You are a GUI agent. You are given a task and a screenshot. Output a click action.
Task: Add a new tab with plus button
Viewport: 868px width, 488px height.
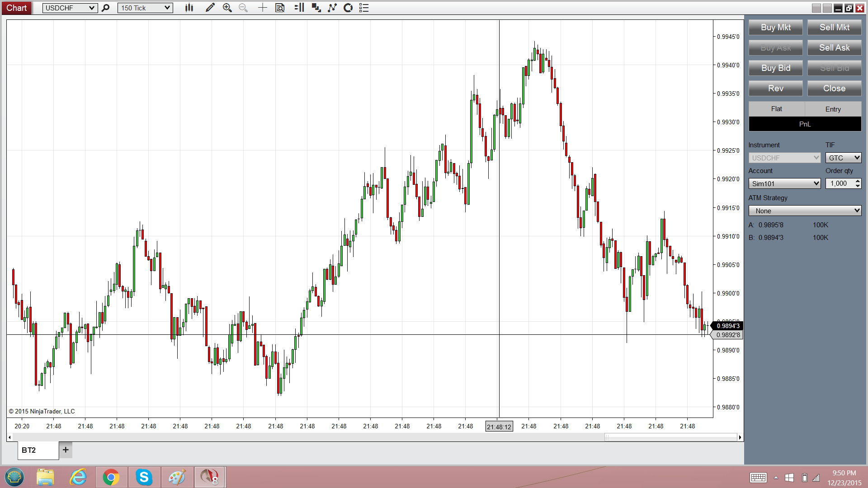click(66, 450)
